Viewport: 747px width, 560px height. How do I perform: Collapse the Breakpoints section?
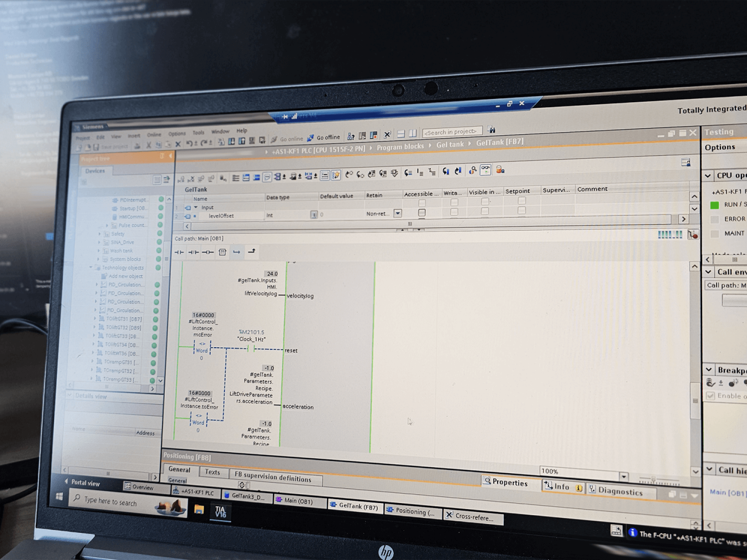click(x=709, y=370)
